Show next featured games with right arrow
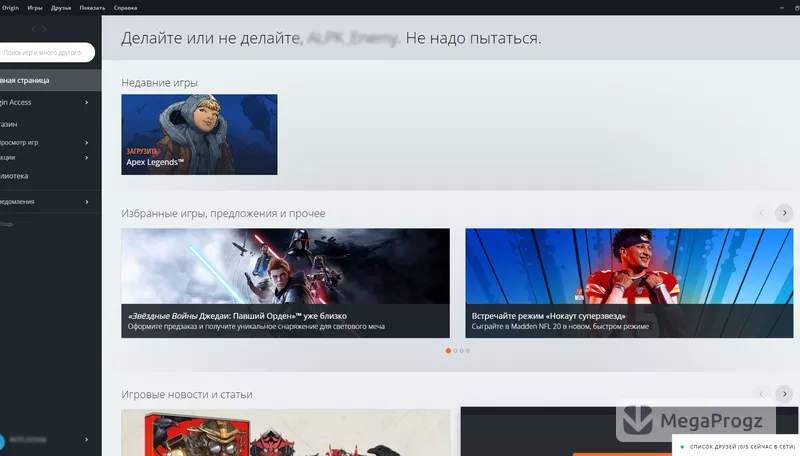The image size is (800, 456). (x=784, y=213)
